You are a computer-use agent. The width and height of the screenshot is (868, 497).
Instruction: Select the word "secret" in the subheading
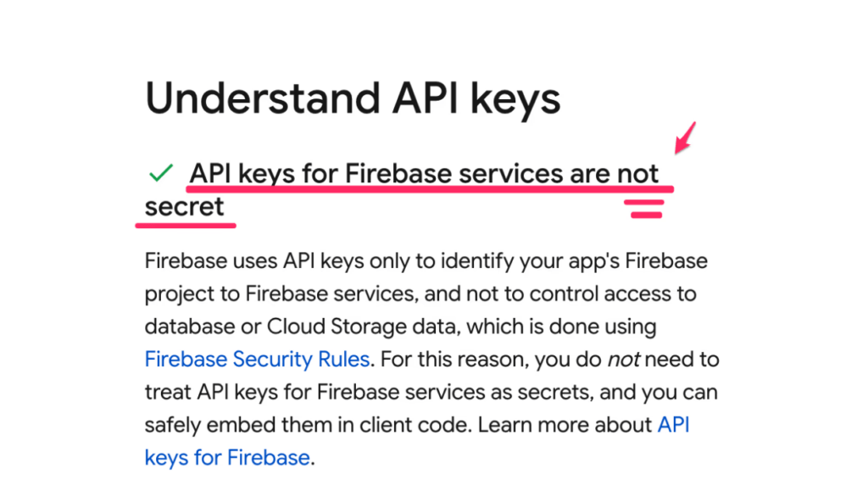[x=184, y=207]
